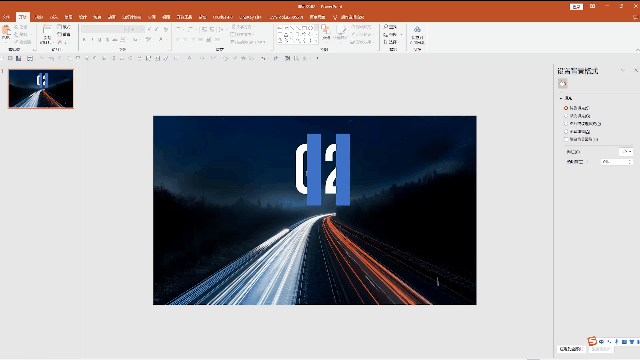Open Shape Fill dropdown
This screenshot has height=360, width=640.
coord(362,27)
